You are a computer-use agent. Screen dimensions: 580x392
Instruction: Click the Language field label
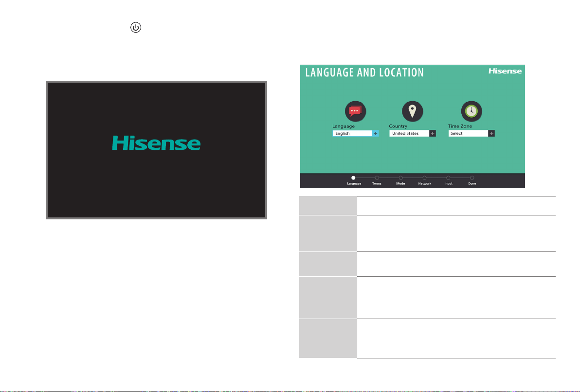(x=343, y=126)
